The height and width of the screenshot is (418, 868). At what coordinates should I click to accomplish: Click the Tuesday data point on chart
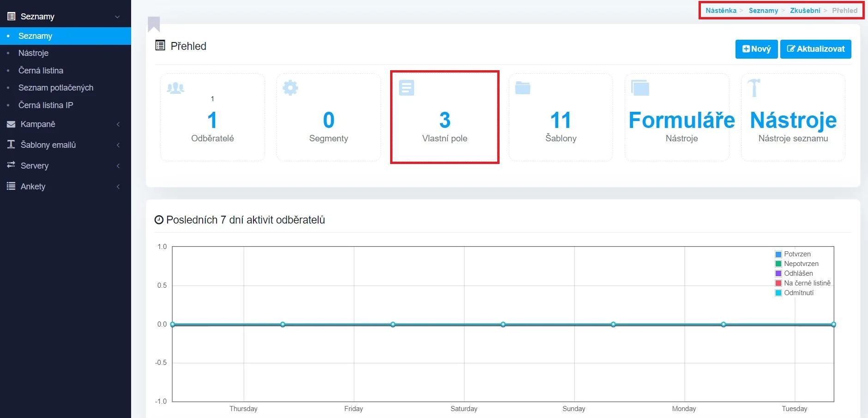click(833, 324)
